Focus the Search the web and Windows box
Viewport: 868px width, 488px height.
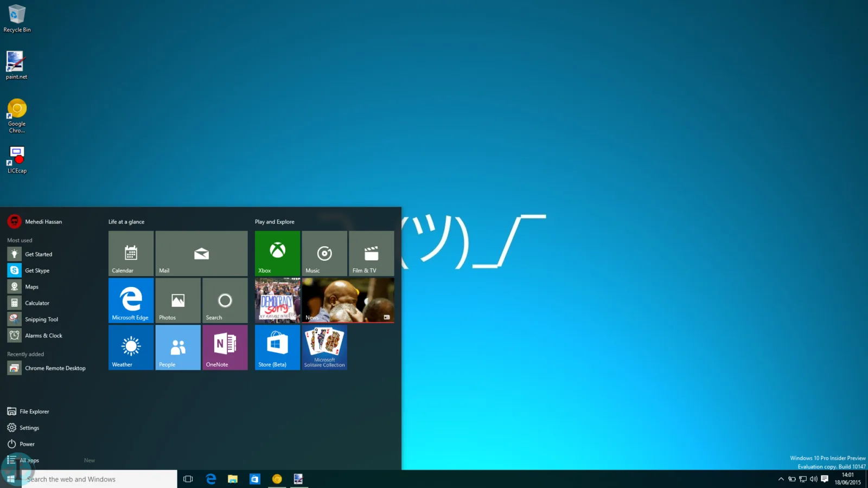99,479
